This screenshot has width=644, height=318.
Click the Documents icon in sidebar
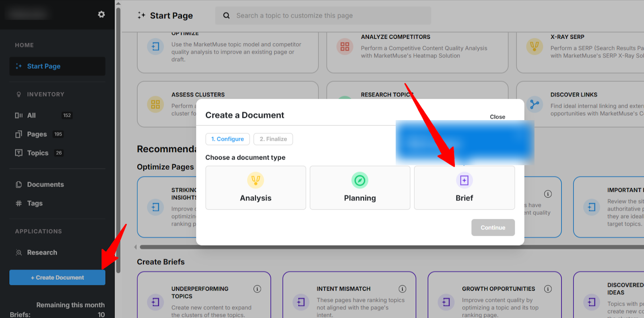19,185
